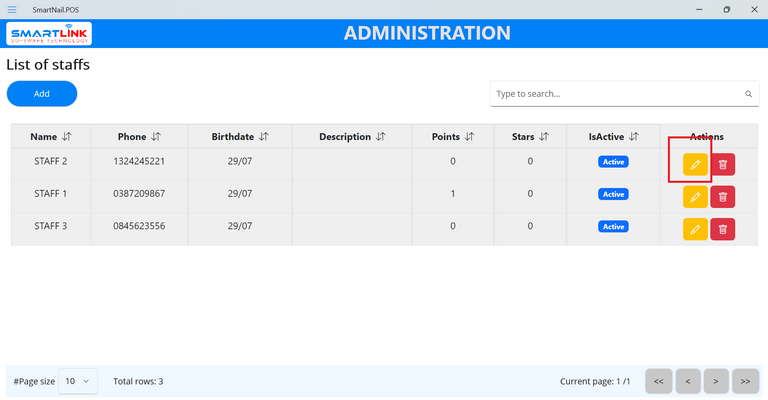
Task: Edit STAFF 1 with the pencil icon
Action: pyautogui.click(x=695, y=197)
